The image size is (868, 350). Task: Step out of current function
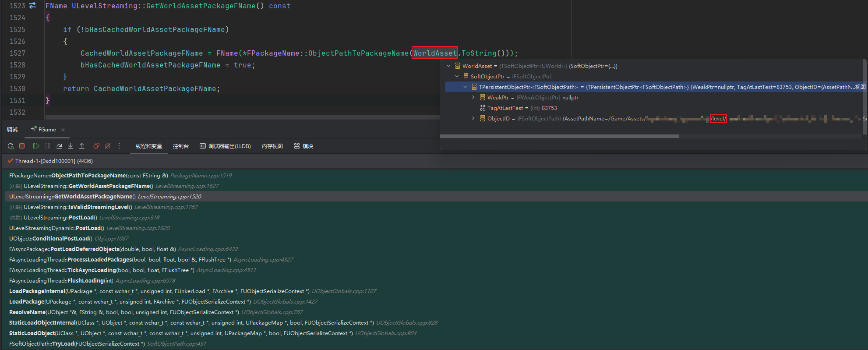[x=82, y=146]
